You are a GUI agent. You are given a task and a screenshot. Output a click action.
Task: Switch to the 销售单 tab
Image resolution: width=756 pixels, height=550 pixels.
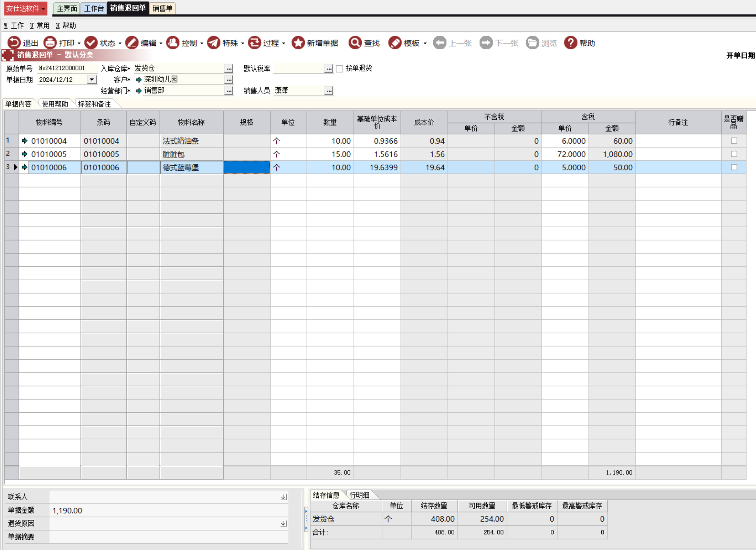point(162,8)
